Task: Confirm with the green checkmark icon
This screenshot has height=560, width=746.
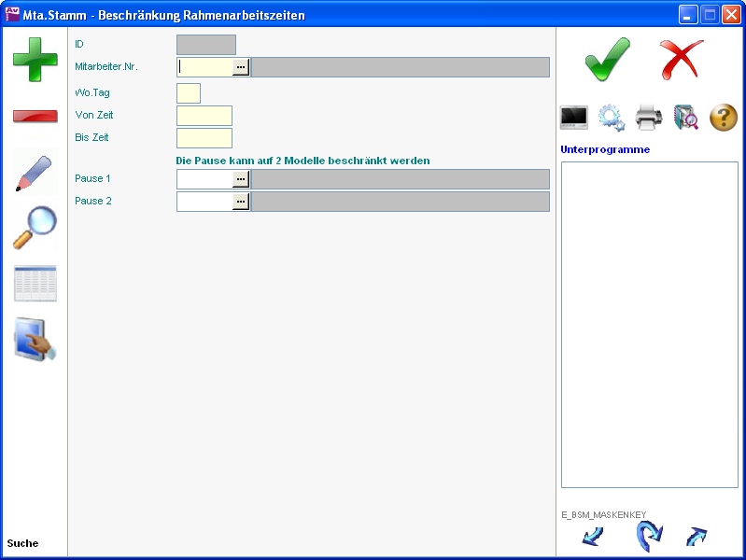Action: (607, 60)
